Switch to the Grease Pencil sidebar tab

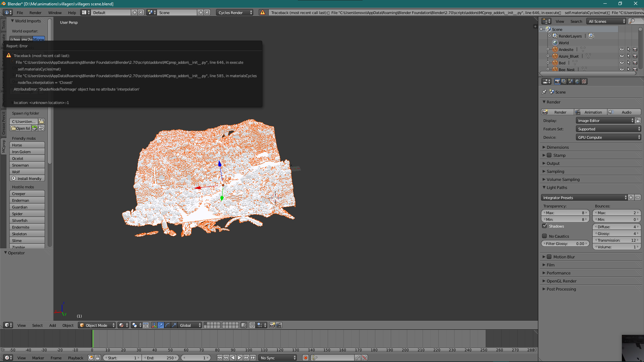(x=4, y=123)
